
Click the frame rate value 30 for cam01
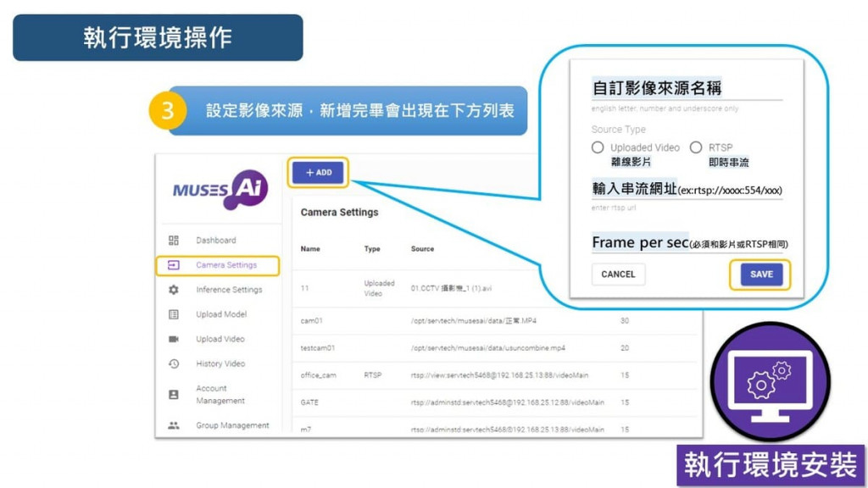coord(625,321)
